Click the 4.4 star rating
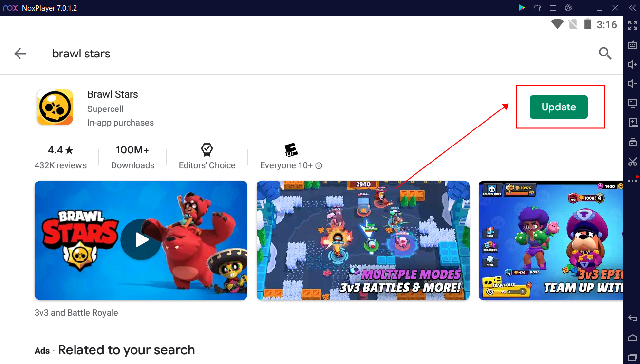 pyautogui.click(x=61, y=150)
